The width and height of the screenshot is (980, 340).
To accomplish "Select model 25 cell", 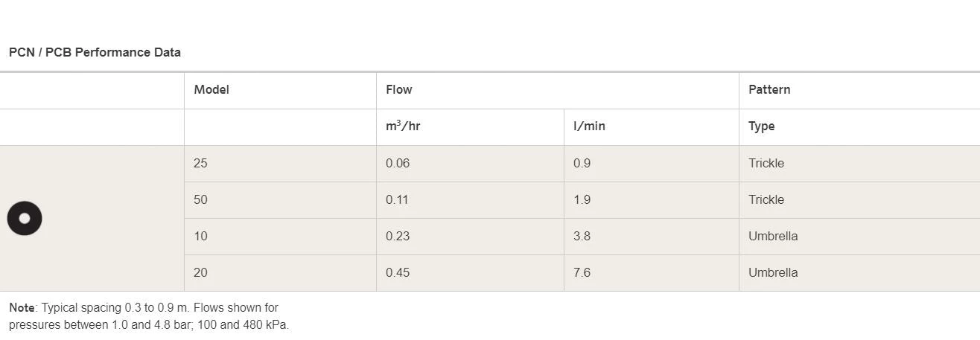I will tap(200, 164).
